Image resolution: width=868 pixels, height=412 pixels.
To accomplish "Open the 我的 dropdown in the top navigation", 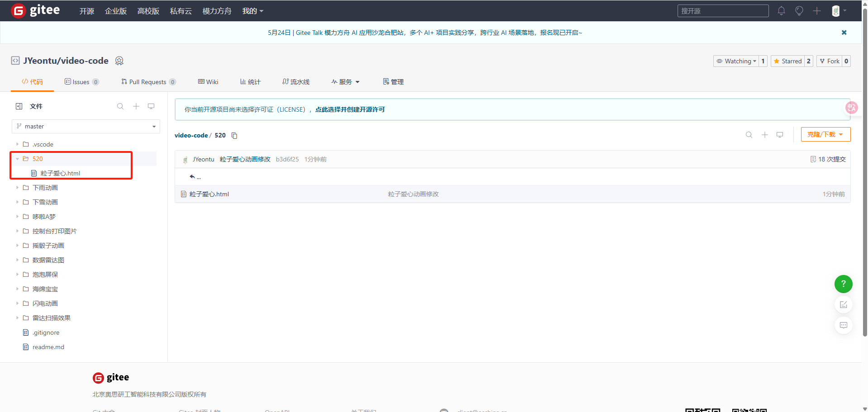I will (252, 11).
